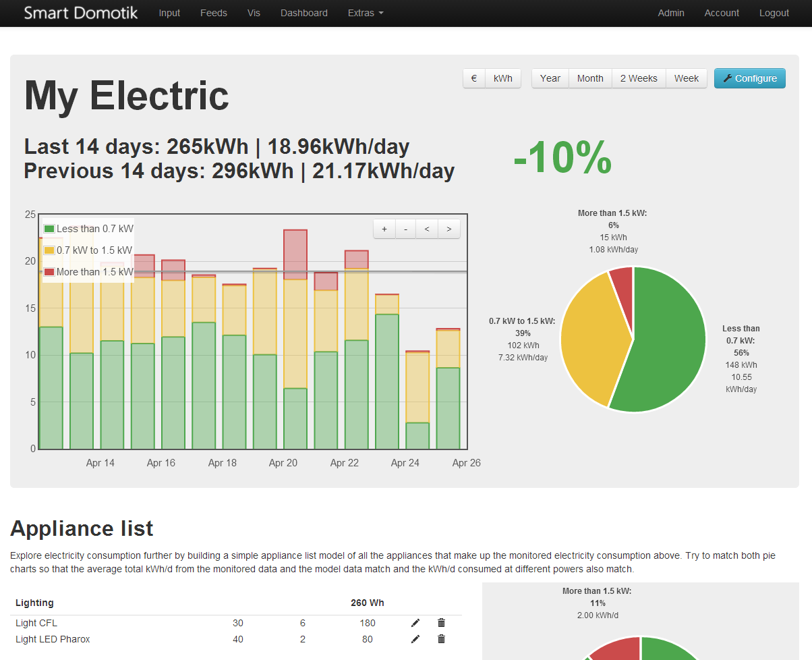Screen dimensions: 812x660
Task: Click red More than 1.5 kW legend swatch
Action: [x=49, y=272]
